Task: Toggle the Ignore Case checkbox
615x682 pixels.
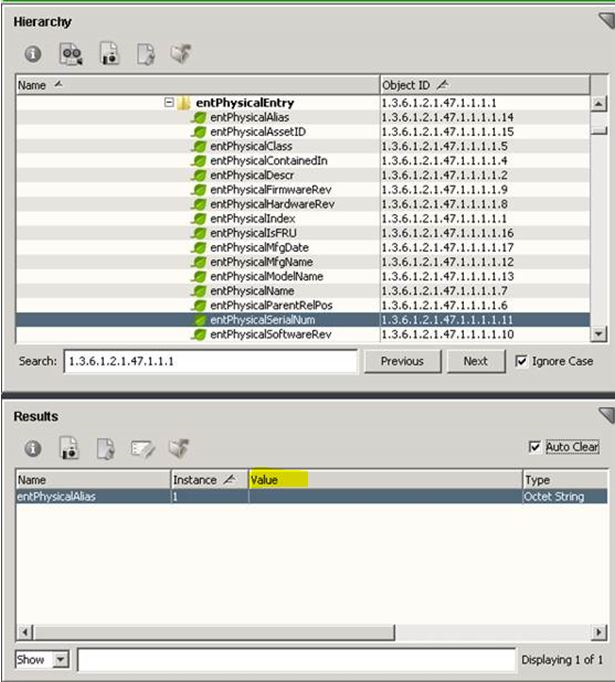Action: pos(521,361)
